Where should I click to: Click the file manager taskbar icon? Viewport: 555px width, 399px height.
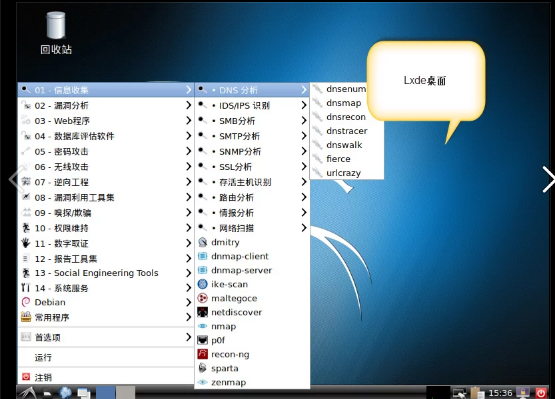[47, 393]
